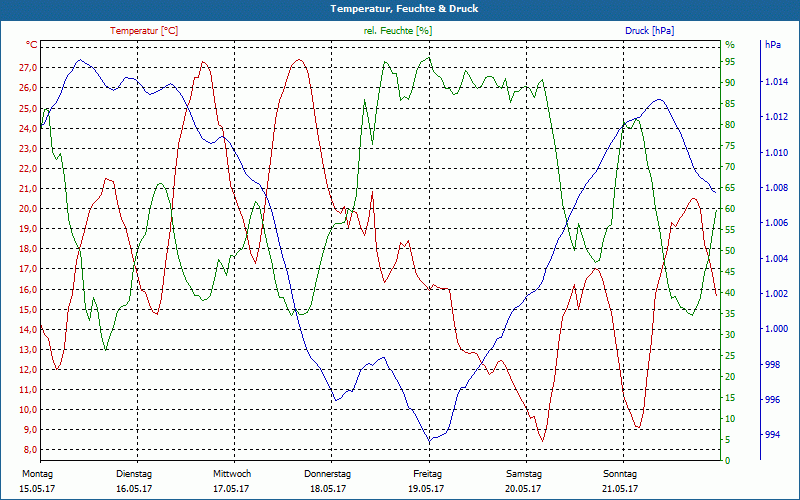Click the 994 pressure axis value
Viewport: 800px width, 500px height.
(773, 435)
